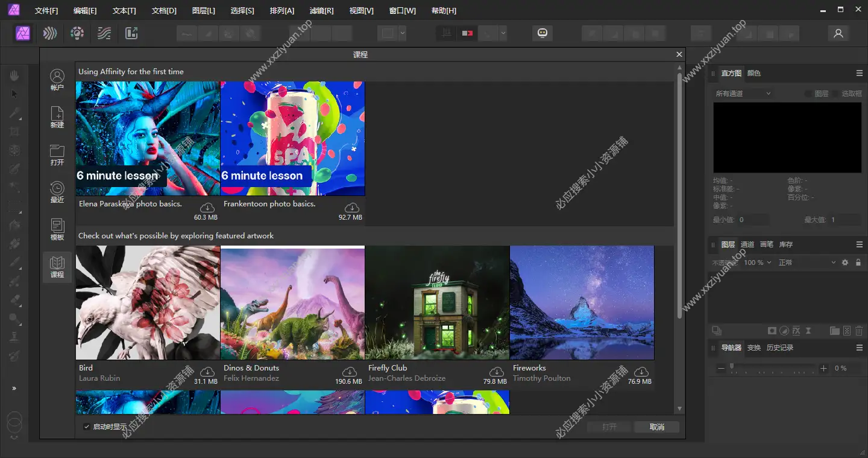Uncheck the 启动时显示 startup checkbox
The height and width of the screenshot is (458, 868).
(x=86, y=425)
